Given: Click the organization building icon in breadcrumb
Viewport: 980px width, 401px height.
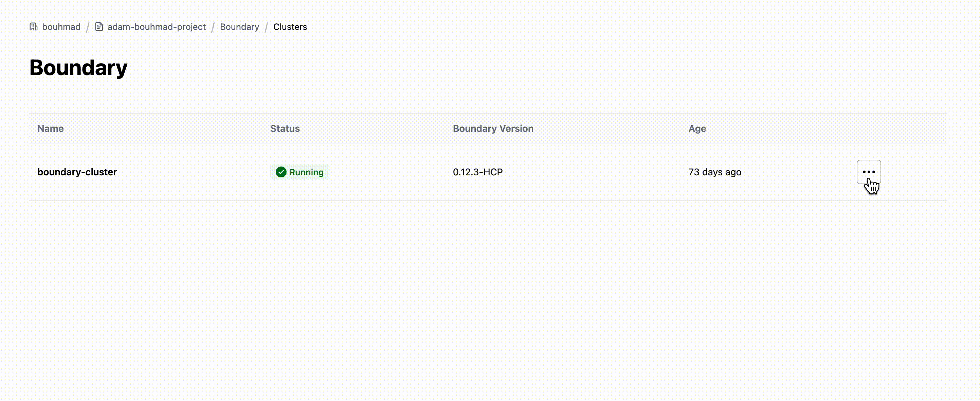Looking at the screenshot, I should point(34,27).
